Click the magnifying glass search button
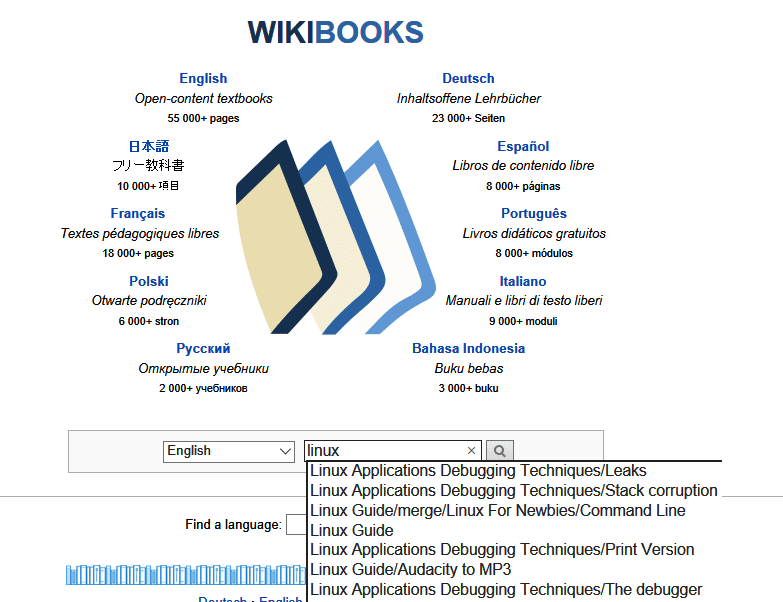This screenshot has width=783, height=602. pos(499,451)
